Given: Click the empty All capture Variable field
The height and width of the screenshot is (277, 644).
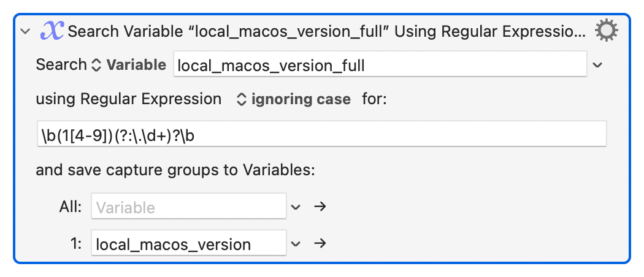Looking at the screenshot, I should click(189, 207).
